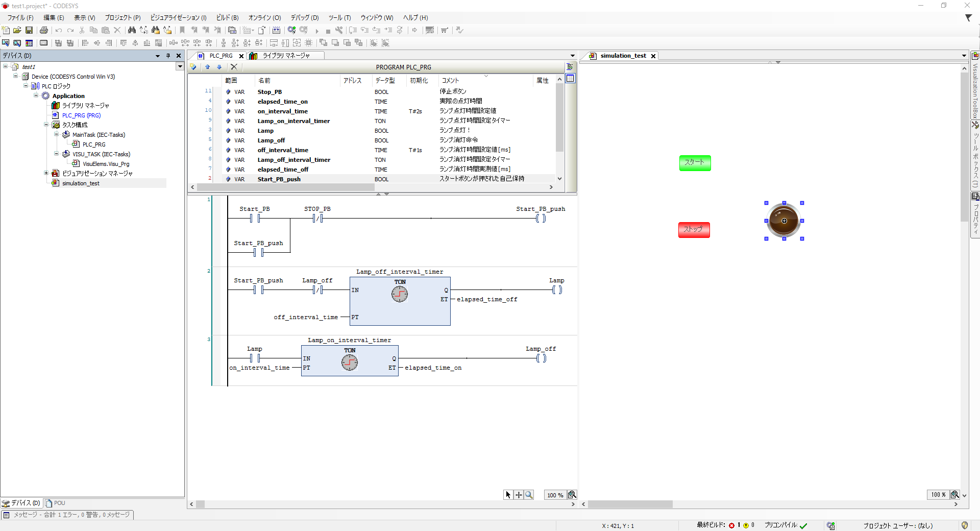Click the Build toolbar icon

(276, 30)
